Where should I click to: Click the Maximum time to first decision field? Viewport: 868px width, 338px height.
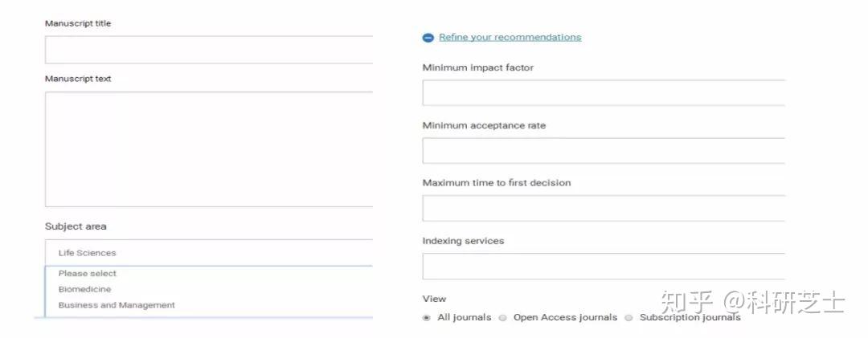coord(603,208)
